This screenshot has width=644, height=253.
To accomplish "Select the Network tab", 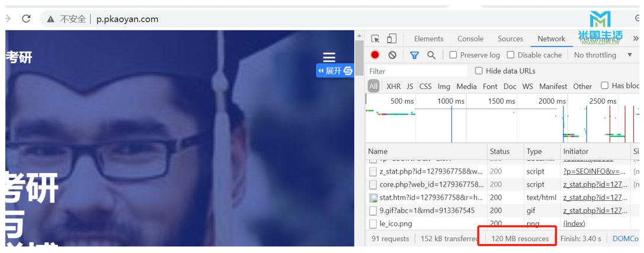I will click(x=552, y=39).
